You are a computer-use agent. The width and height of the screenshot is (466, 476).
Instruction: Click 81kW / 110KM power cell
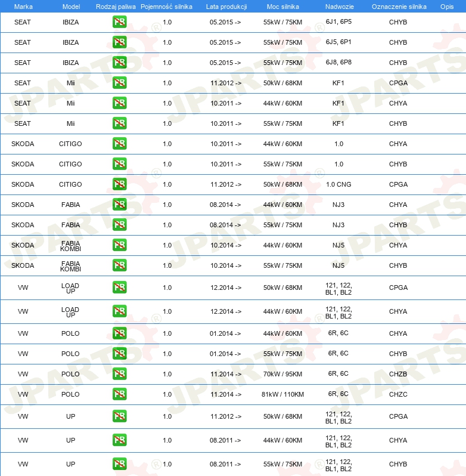[x=283, y=394]
